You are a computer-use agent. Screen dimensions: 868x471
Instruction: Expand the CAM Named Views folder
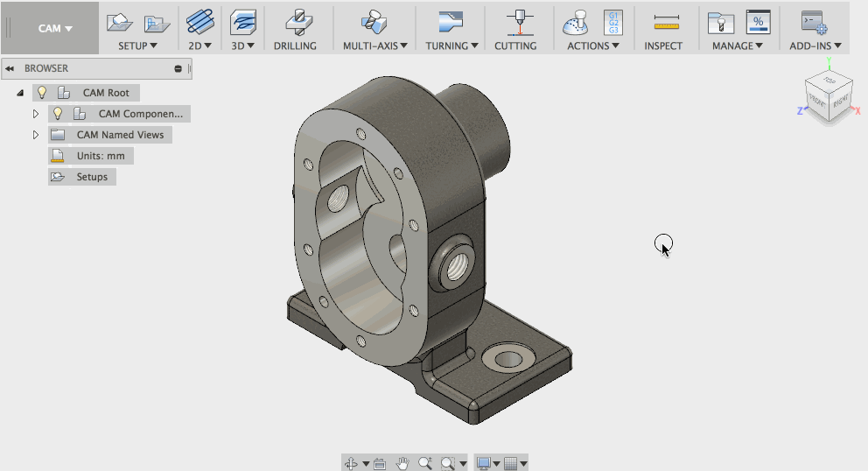tap(36, 135)
